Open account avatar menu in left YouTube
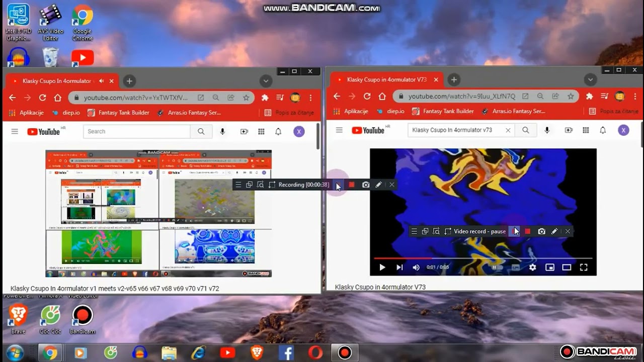The height and width of the screenshot is (362, 644). 299,131
